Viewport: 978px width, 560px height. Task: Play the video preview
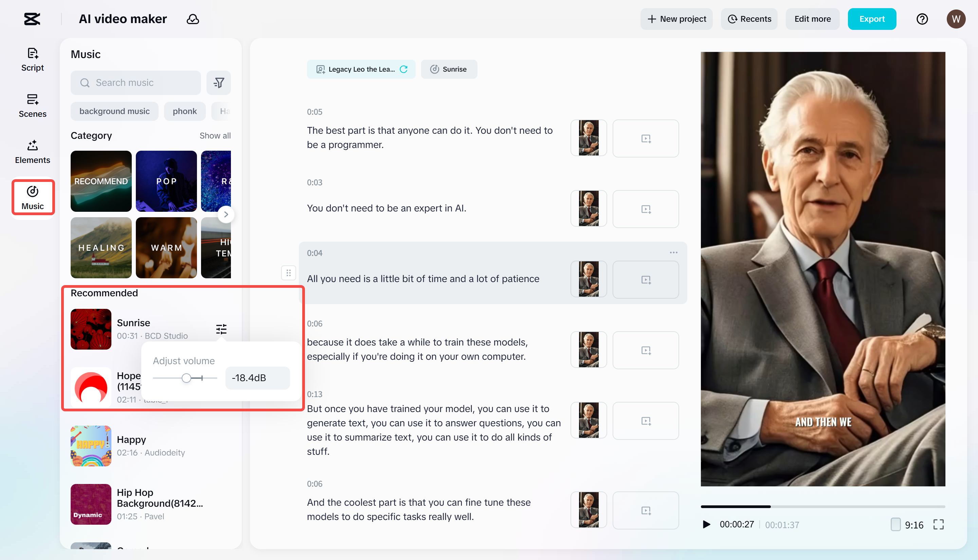(x=706, y=525)
